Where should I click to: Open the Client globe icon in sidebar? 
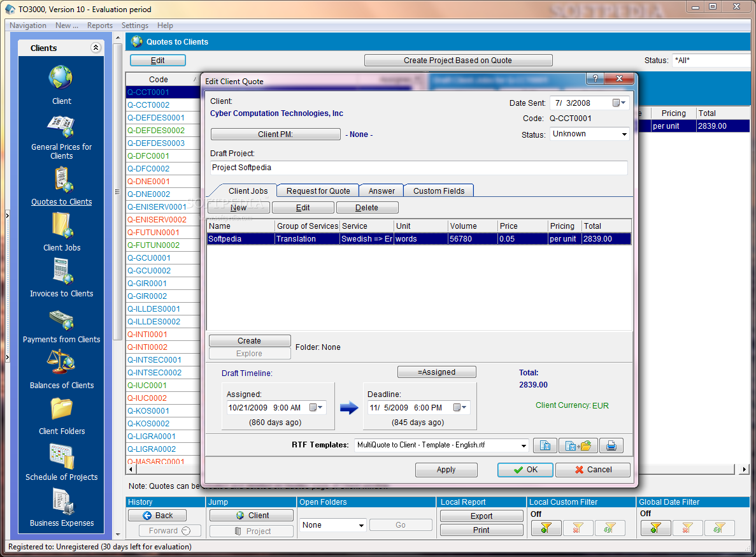point(61,77)
